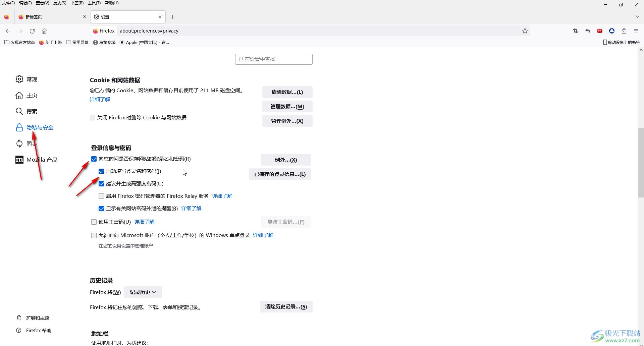The height and width of the screenshot is (346, 644).
Task: Toggle 关闭 Firefox 时删除 Cookie checkbox
Action: 93,118
